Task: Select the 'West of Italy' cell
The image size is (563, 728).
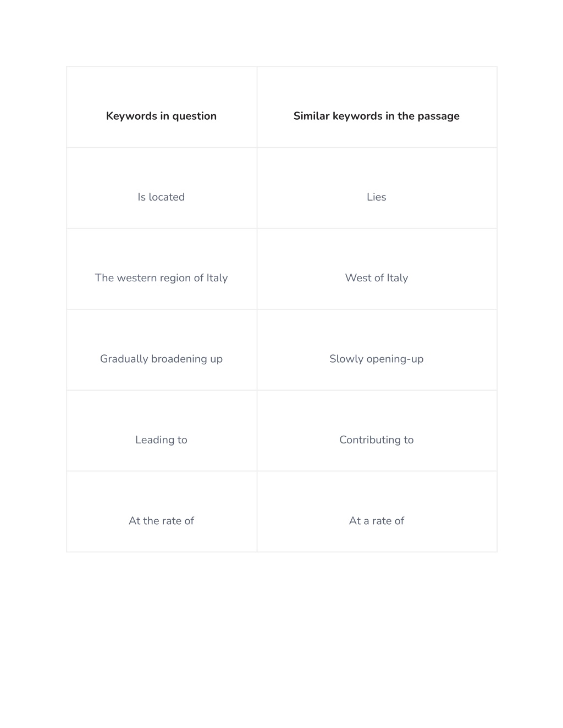Action: pos(377,269)
